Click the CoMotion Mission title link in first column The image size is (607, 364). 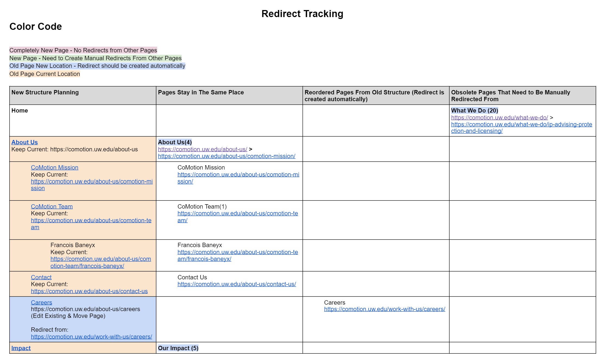coord(55,167)
